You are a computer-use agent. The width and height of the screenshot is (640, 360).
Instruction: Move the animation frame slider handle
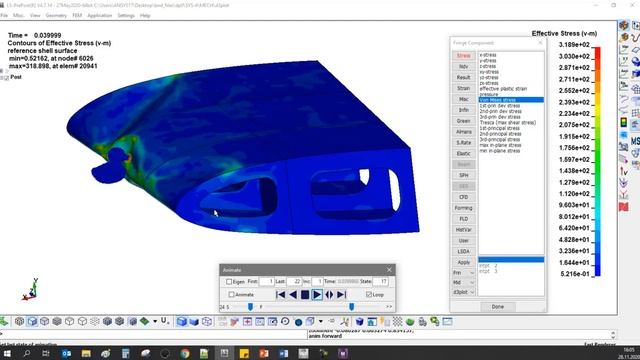351,307
